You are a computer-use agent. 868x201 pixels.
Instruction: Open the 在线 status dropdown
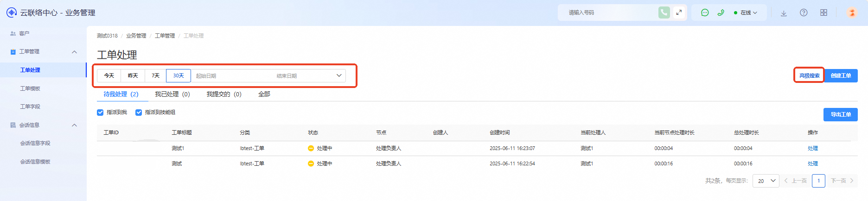[x=746, y=13]
